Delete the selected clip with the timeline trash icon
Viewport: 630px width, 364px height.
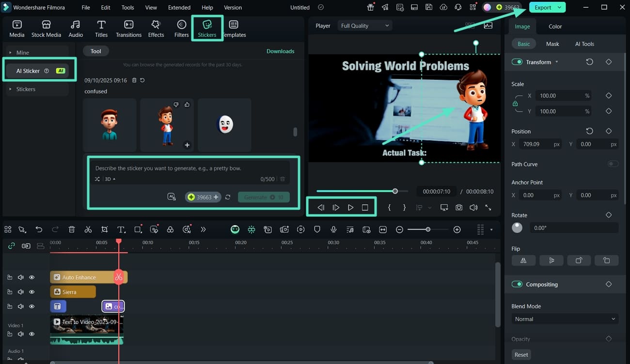coord(72,229)
